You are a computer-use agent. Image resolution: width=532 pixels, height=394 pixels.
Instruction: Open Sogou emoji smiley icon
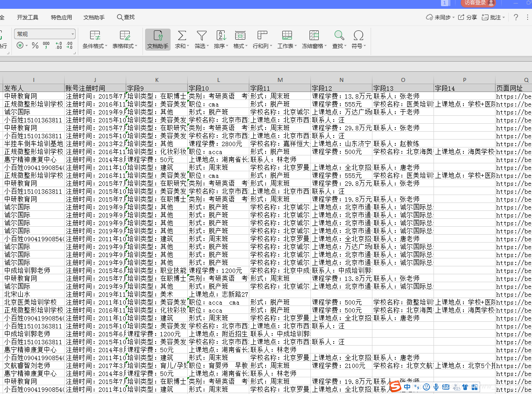(426, 387)
